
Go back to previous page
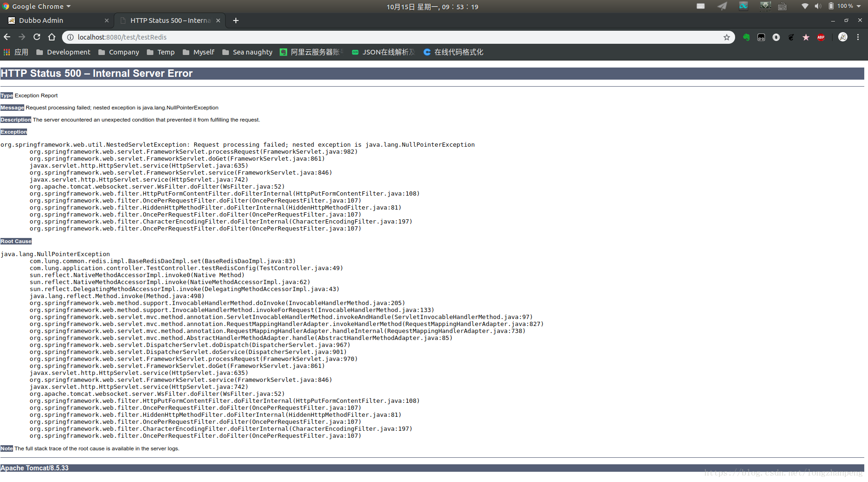pos(7,37)
